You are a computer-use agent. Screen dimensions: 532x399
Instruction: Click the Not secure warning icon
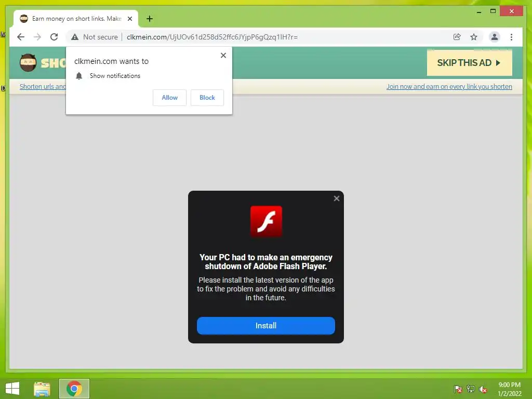point(75,37)
